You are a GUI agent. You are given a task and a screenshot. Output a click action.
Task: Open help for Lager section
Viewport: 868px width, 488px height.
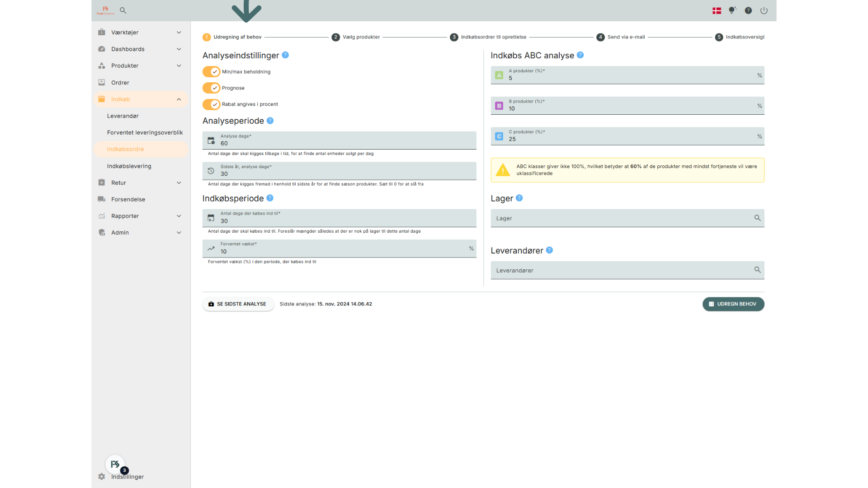click(x=519, y=198)
